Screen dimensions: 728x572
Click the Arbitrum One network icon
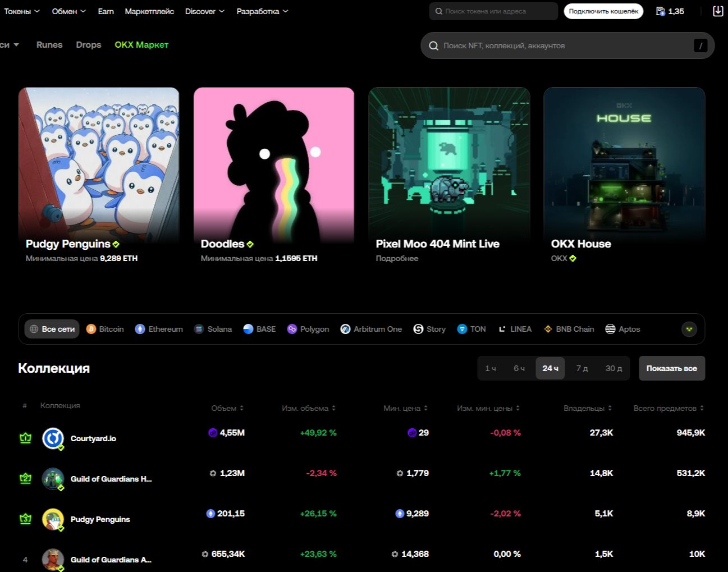[345, 329]
